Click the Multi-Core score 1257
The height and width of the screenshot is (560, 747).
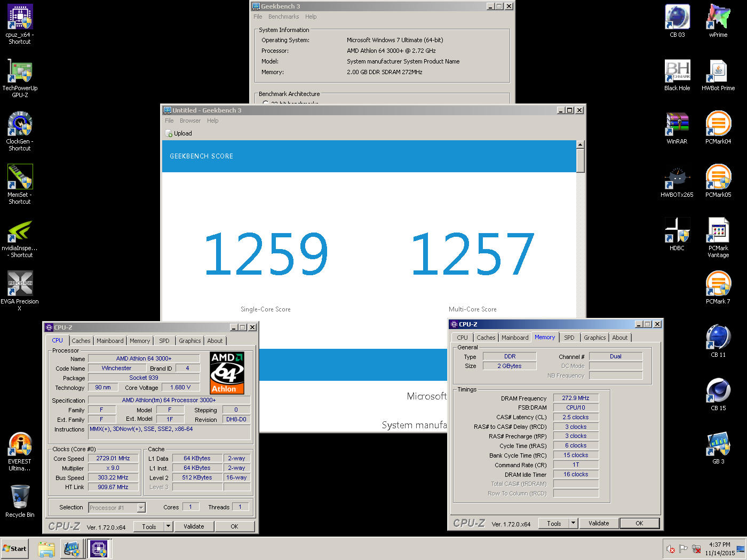473,254
